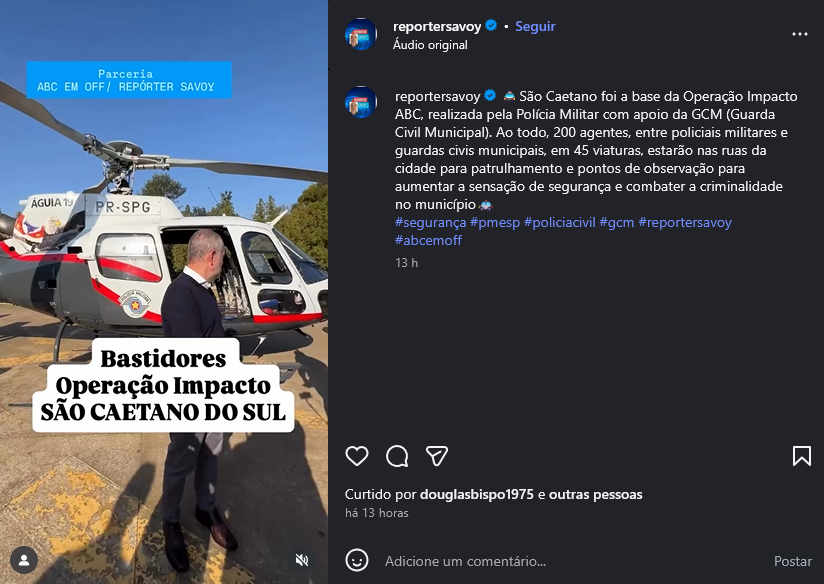
Task: Show tagged people via the person icon
Action: click(x=24, y=560)
